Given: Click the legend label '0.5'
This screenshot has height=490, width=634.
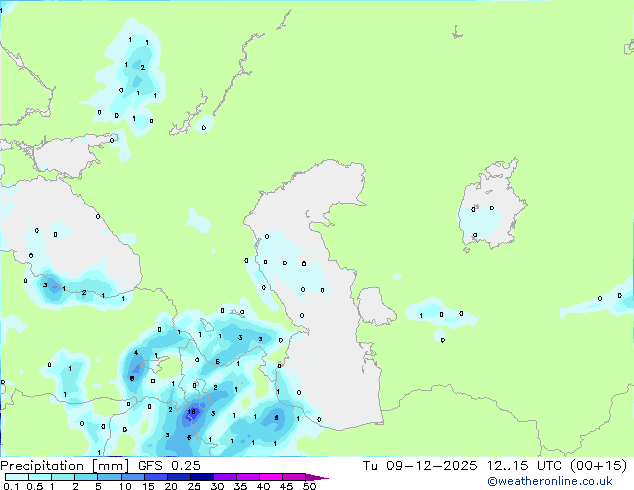Looking at the screenshot, I should tap(35, 486).
